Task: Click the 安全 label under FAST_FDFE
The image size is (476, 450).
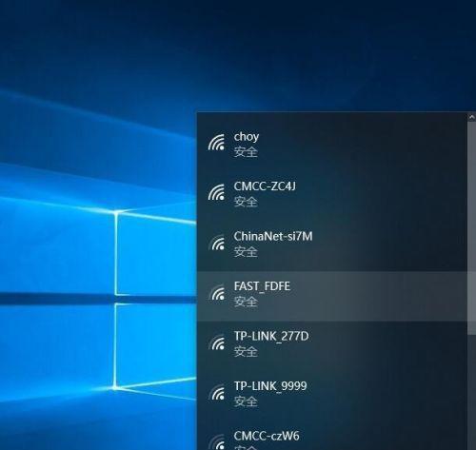Action: coord(246,302)
